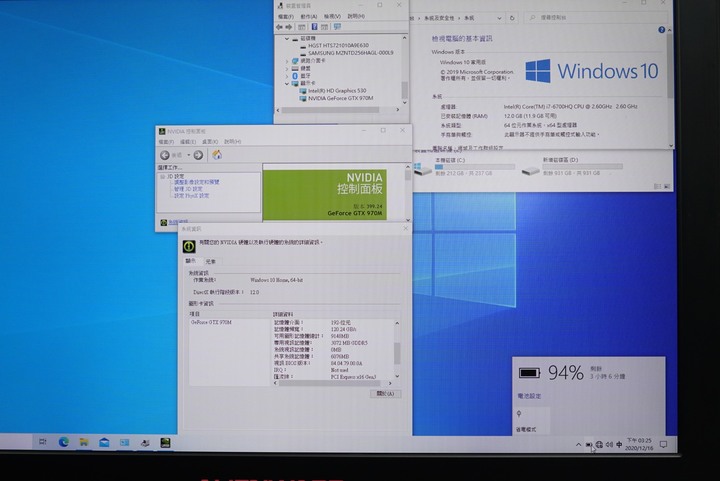This screenshot has height=481, width=720.
Task: Select GeForce GTX 970M in the 項目 list
Action: click(212, 323)
